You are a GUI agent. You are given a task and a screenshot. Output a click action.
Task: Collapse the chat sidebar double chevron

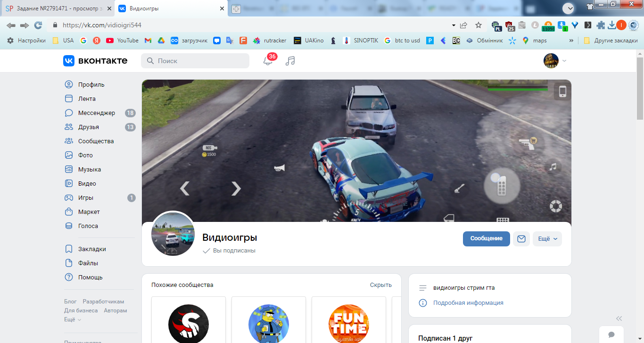click(619, 318)
